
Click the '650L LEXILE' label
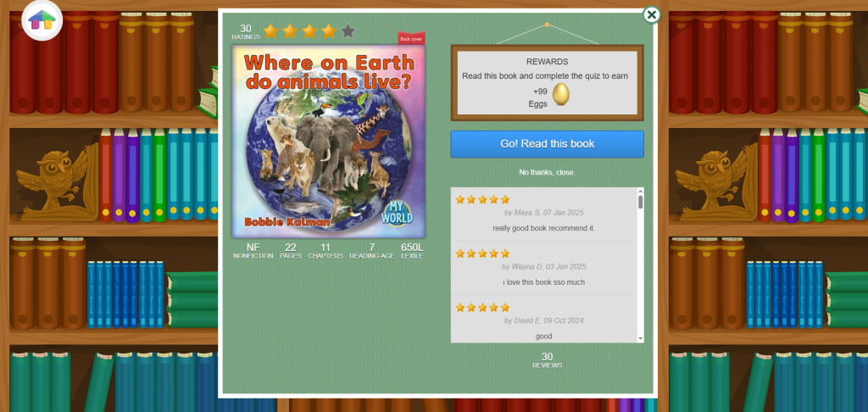[412, 251]
